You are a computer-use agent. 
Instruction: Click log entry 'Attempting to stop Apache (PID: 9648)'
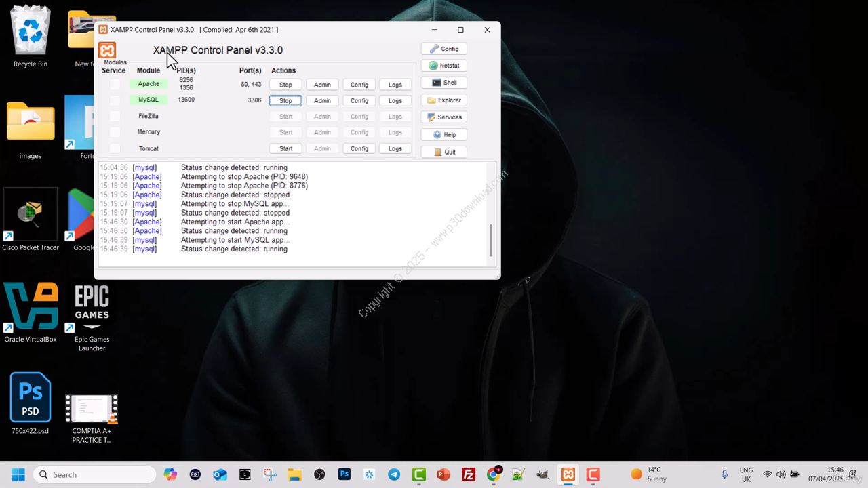pyautogui.click(x=244, y=176)
